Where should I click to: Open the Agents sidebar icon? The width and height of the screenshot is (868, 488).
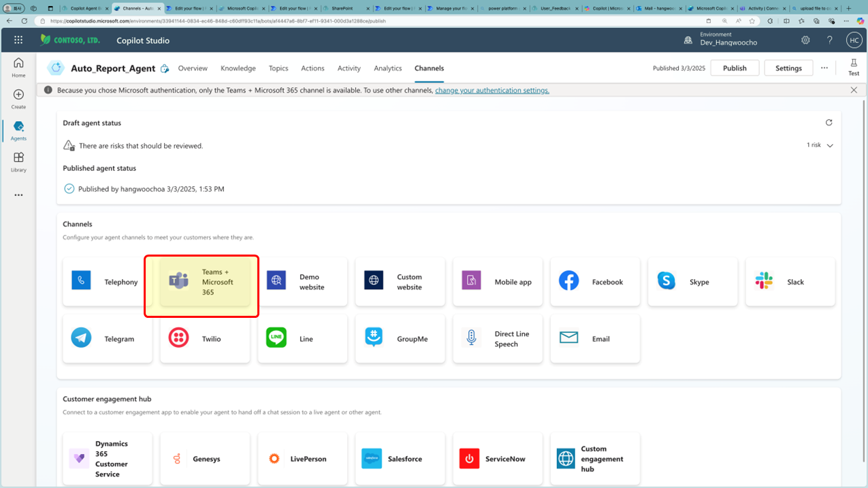click(18, 131)
